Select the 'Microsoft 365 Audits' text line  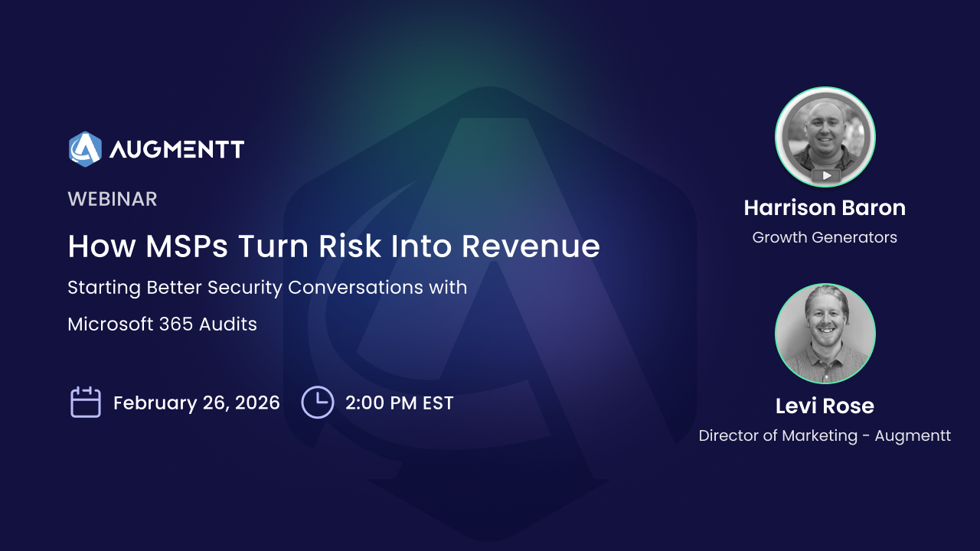162,324
